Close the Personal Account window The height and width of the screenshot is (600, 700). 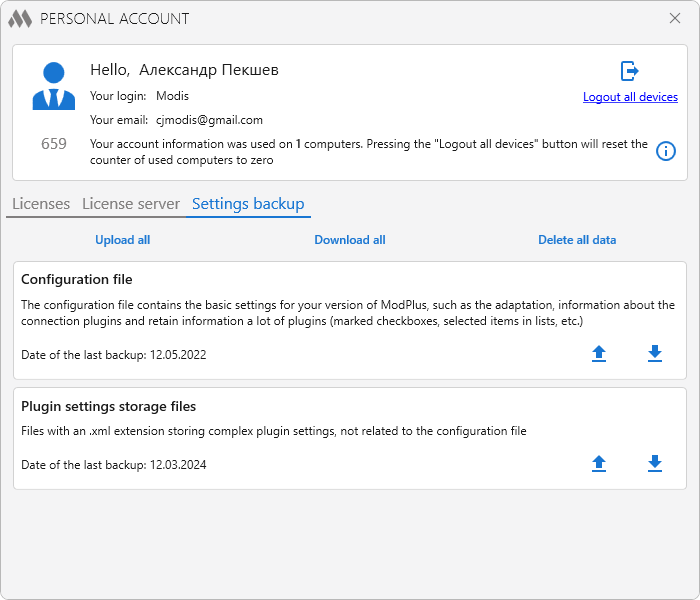(675, 18)
